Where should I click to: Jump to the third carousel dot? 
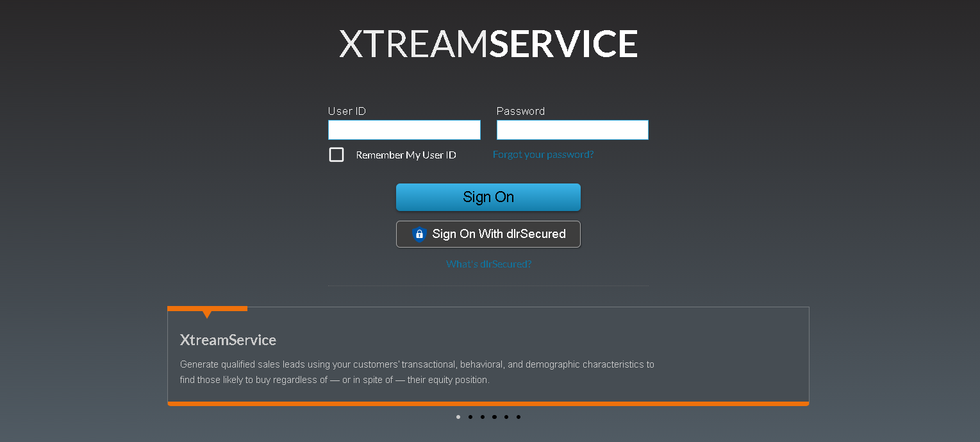pyautogui.click(x=482, y=417)
